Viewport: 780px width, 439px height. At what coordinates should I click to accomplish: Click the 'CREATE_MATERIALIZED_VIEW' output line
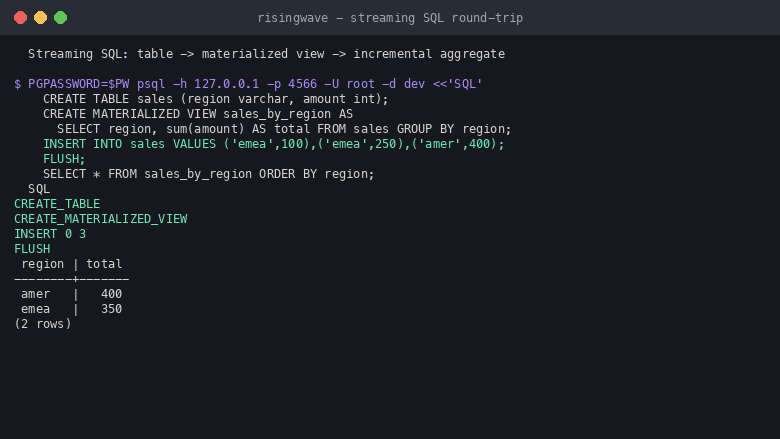(100, 219)
